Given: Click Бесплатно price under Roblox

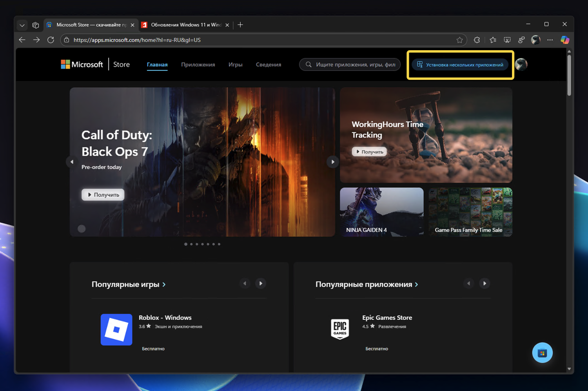Looking at the screenshot, I should tap(153, 349).
